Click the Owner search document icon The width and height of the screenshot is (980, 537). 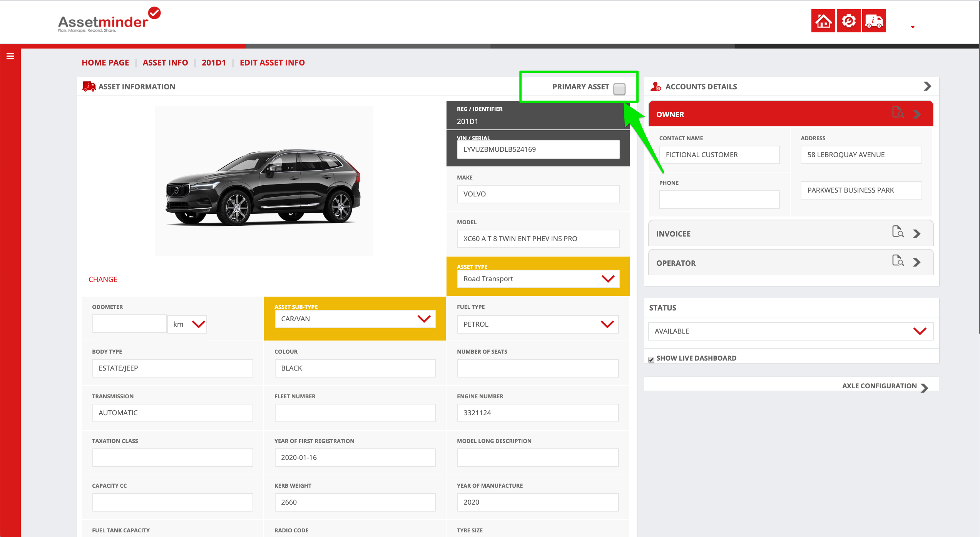pyautogui.click(x=898, y=112)
